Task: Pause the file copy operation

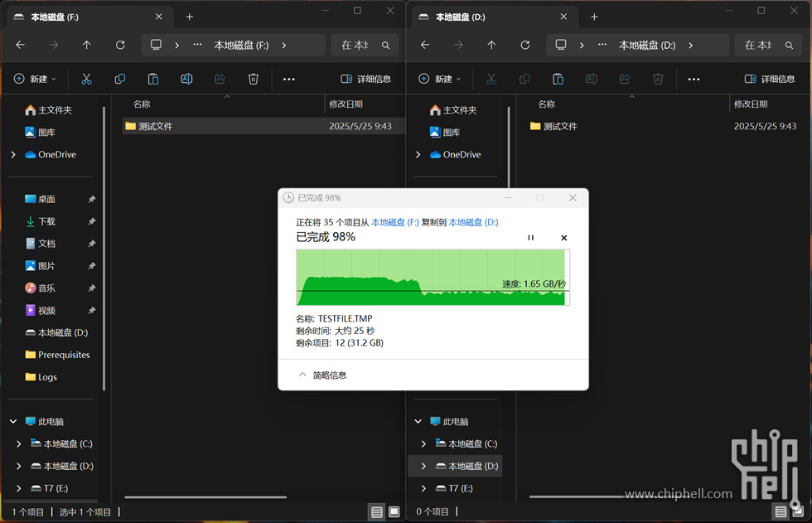Action: pyautogui.click(x=531, y=238)
